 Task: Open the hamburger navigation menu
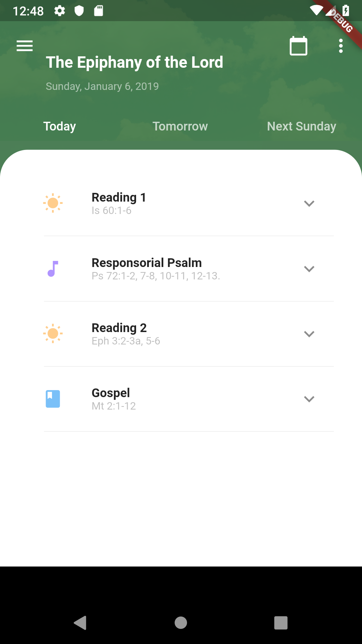24,46
